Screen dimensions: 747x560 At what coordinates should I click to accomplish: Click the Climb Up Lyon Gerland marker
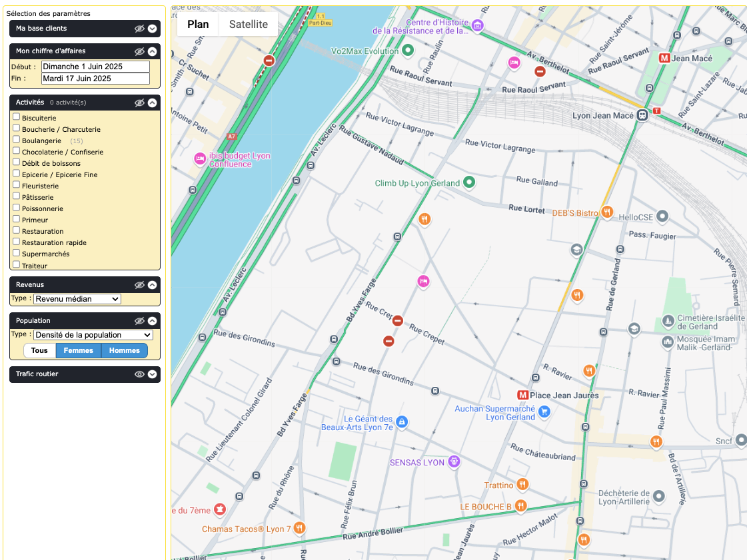[469, 182]
